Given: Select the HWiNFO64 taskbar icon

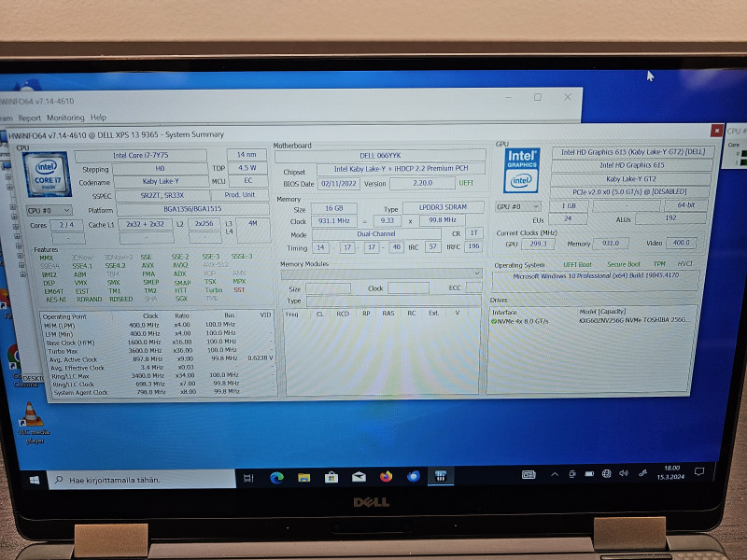Looking at the screenshot, I should [441, 476].
